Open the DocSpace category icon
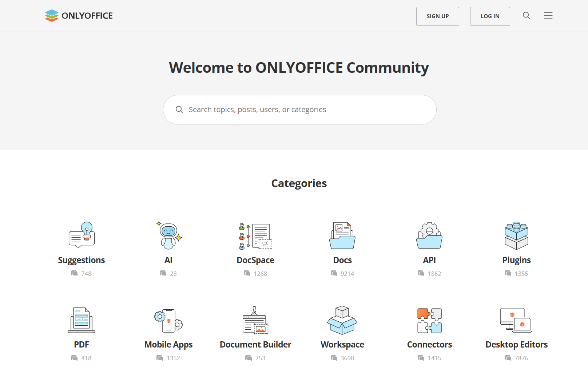Image resolution: width=588 pixels, height=377 pixels. pos(255,236)
